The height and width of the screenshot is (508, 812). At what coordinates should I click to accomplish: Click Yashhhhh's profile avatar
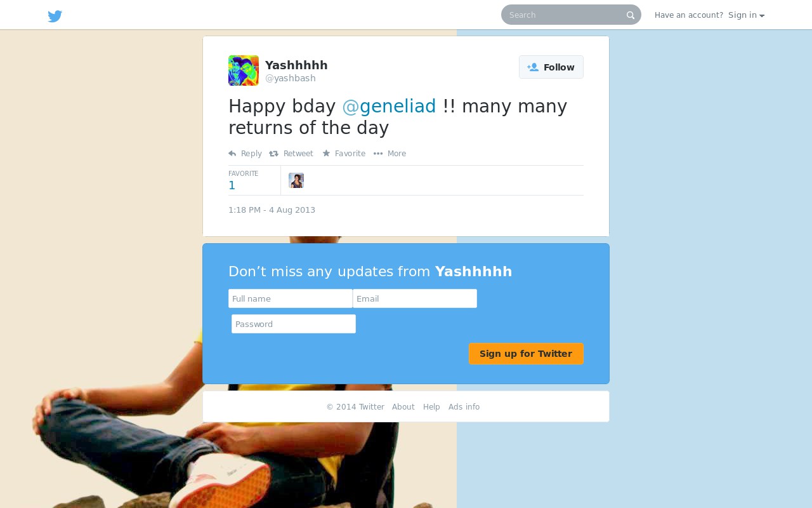coord(244,70)
